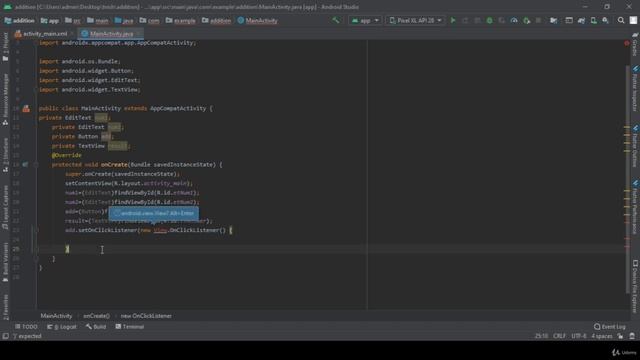Open Search Everywhere magnifier icon
This screenshot has height=360, width=640.
tap(621, 20)
